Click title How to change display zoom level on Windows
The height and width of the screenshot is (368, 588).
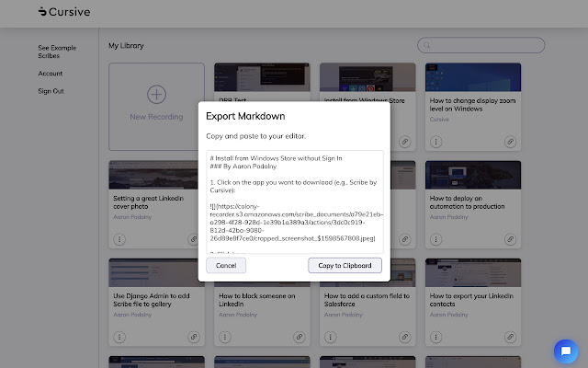(472, 105)
